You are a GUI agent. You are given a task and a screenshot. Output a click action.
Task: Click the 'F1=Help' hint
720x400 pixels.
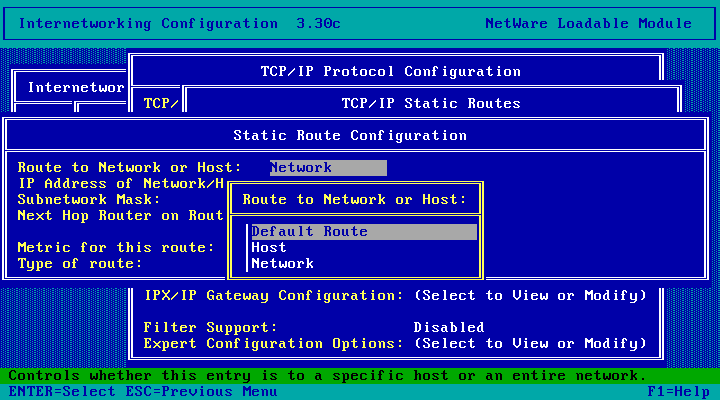(x=679, y=392)
